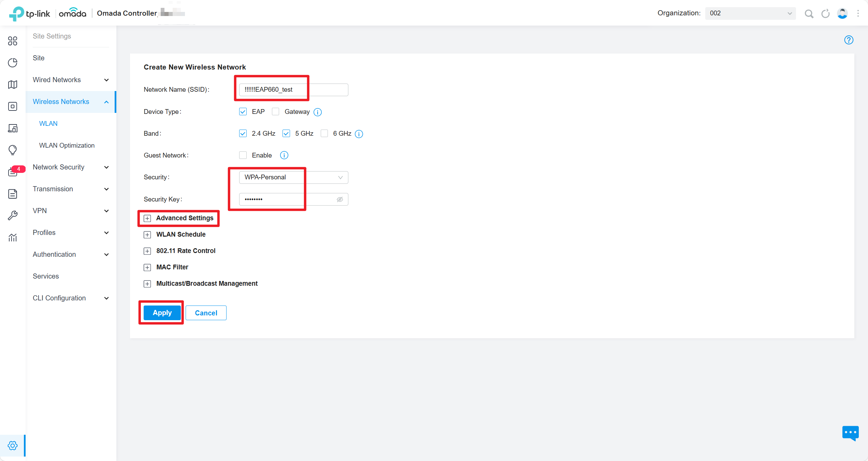
Task: Click the Network Name (SSID) field
Action: pyautogui.click(x=293, y=90)
